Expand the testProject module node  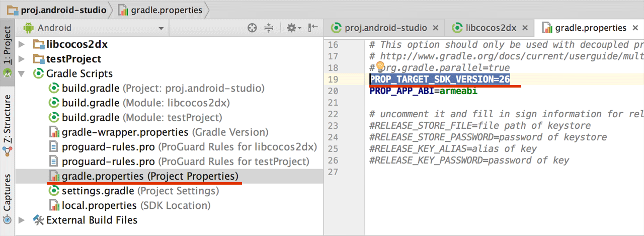pos(22,59)
